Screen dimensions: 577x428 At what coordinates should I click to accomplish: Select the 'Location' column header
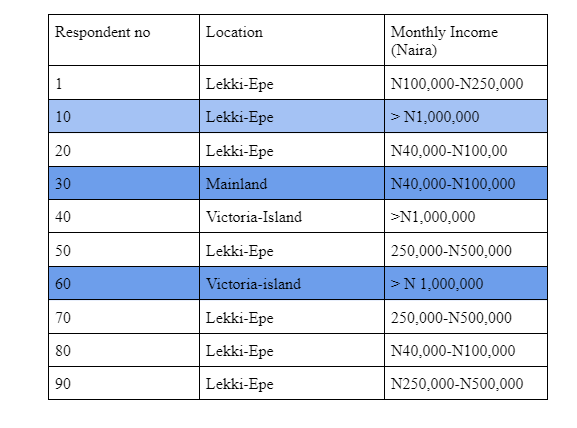coord(292,40)
